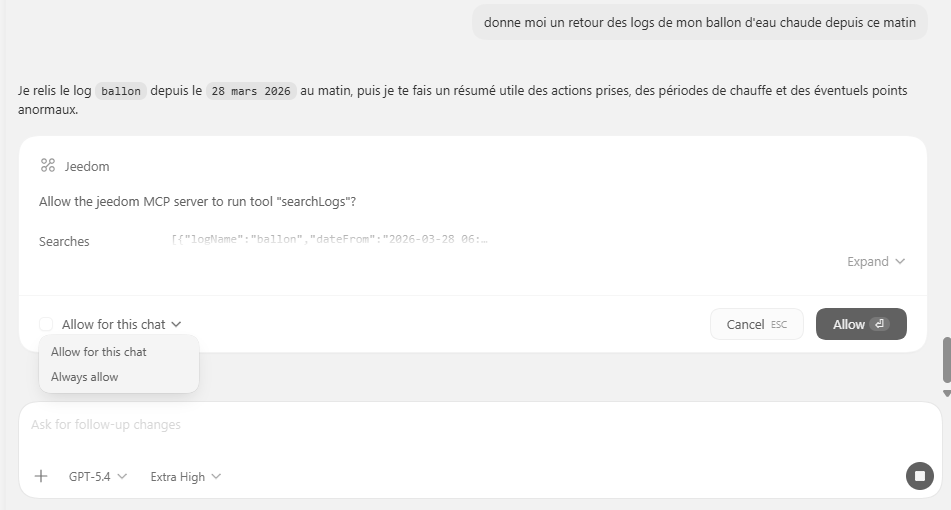Cancel the searchLogs tool request
This screenshot has width=951, height=510.
pos(756,324)
